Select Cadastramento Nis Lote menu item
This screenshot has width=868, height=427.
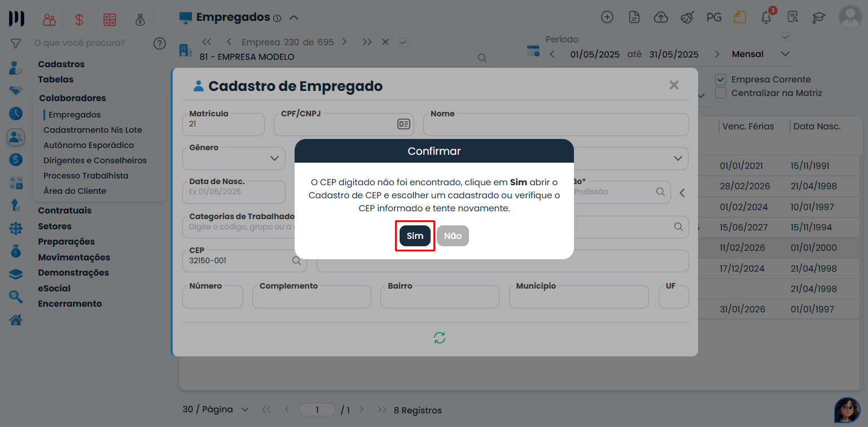pos(93,130)
